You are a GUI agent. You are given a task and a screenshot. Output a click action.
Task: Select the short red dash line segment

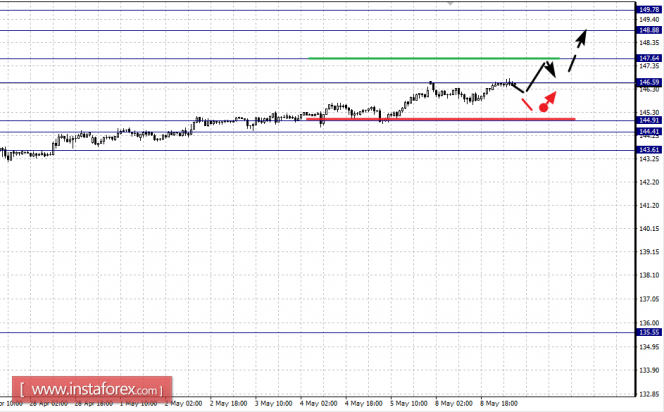point(526,103)
